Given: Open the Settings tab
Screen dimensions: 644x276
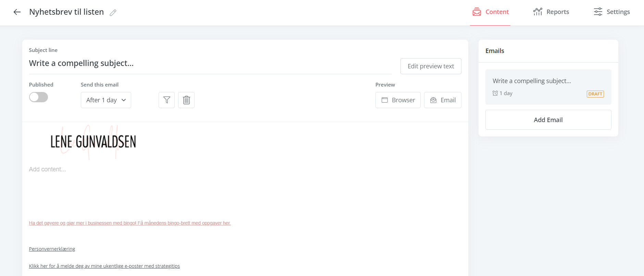Looking at the screenshot, I should 611,12.
